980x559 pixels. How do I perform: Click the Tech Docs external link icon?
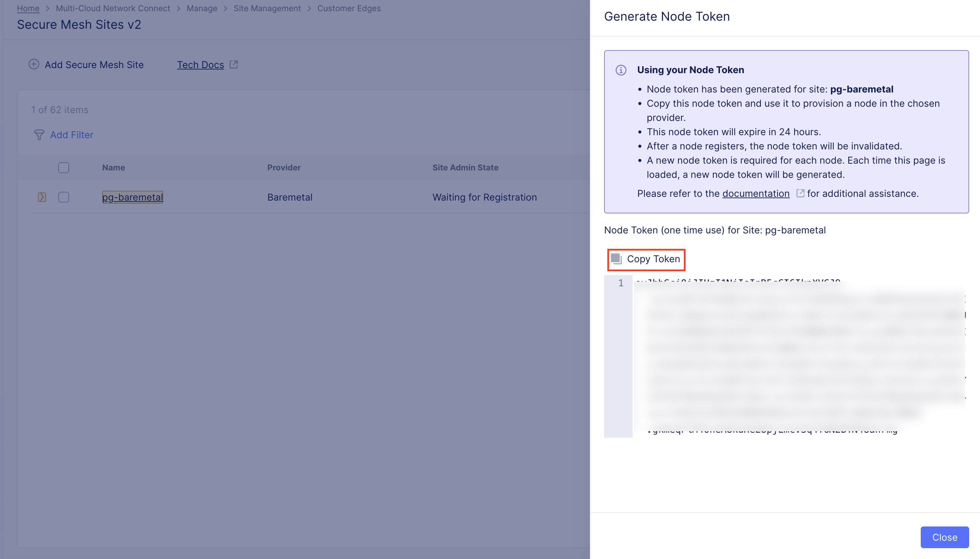234,64
